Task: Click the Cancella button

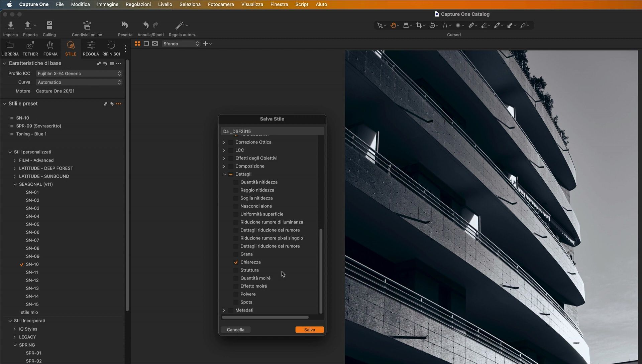Action: tap(235, 330)
